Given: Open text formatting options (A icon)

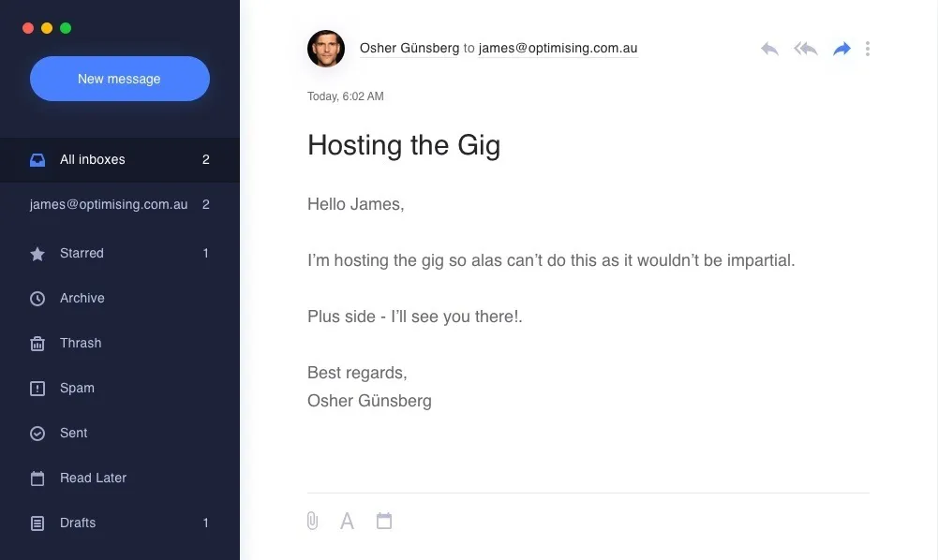Looking at the screenshot, I should (x=347, y=521).
